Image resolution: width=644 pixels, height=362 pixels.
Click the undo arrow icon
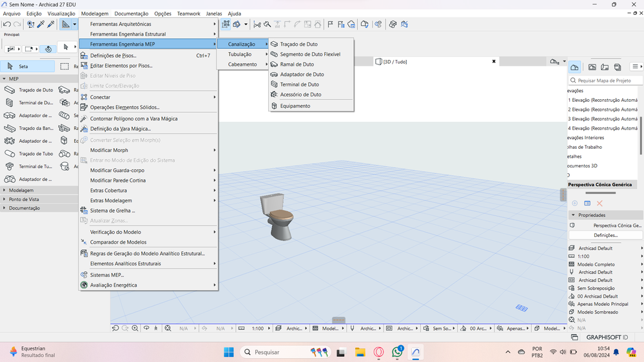click(x=7, y=24)
